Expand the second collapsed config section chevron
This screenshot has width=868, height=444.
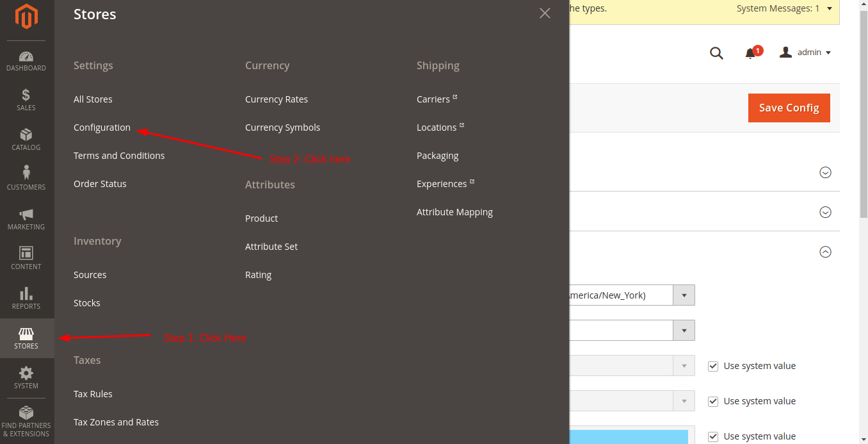[x=826, y=212]
